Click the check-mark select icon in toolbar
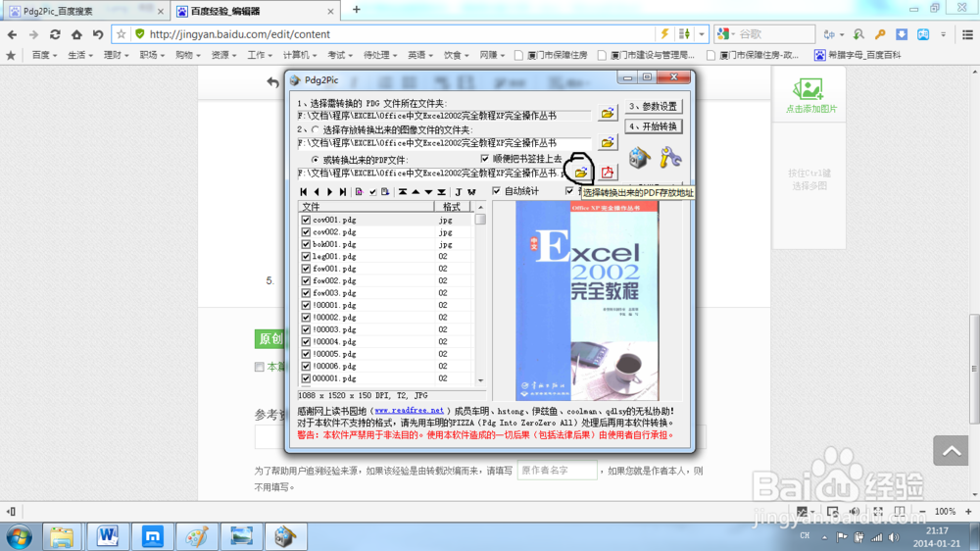 pos(372,192)
